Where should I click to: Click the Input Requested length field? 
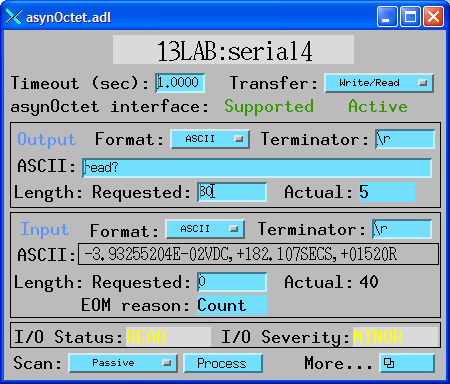pos(232,282)
